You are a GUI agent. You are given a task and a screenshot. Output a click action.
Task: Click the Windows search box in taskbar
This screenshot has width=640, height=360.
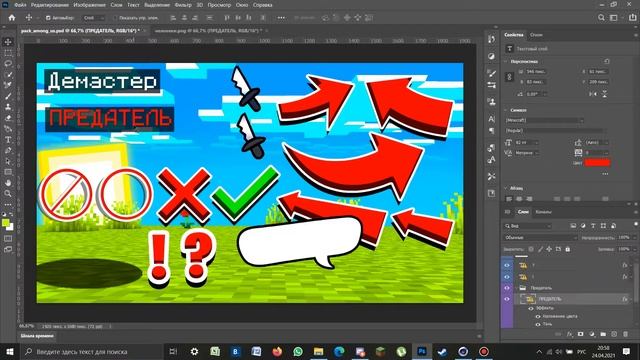(91, 351)
